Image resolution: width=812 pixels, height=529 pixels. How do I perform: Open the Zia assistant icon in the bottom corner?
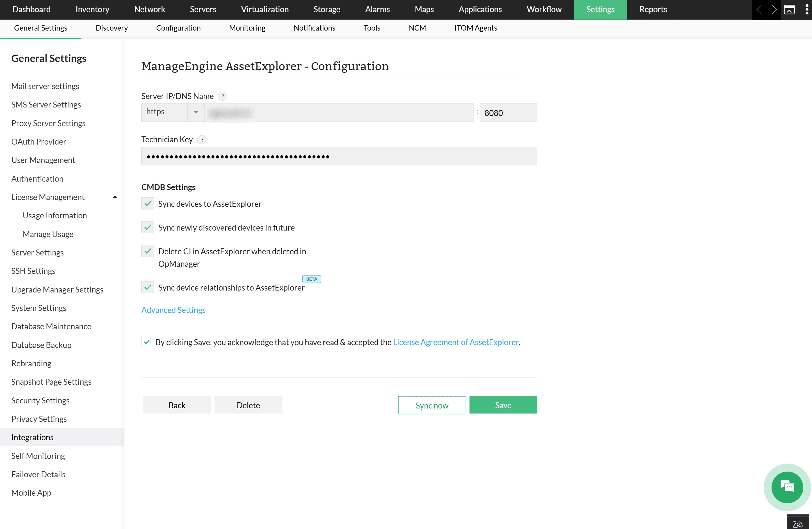798,523
